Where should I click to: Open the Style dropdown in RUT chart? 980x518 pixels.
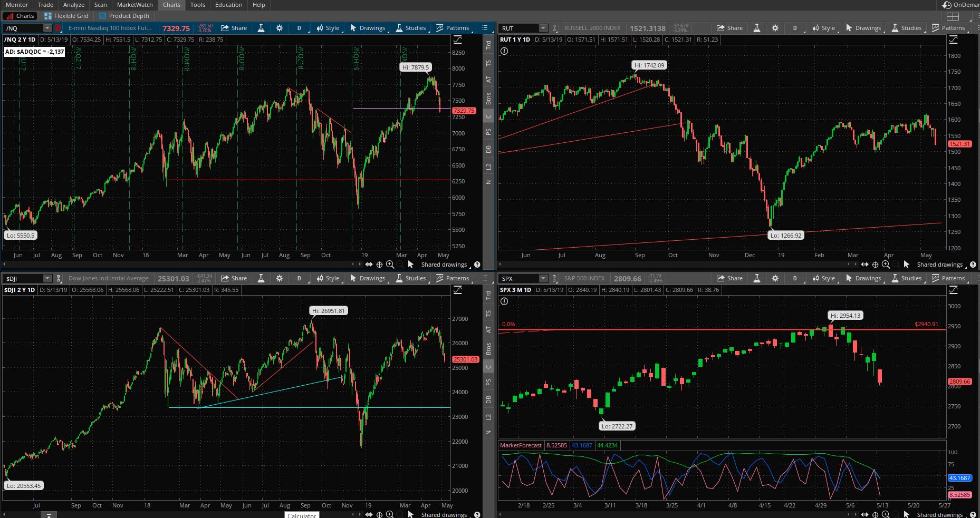[823, 28]
